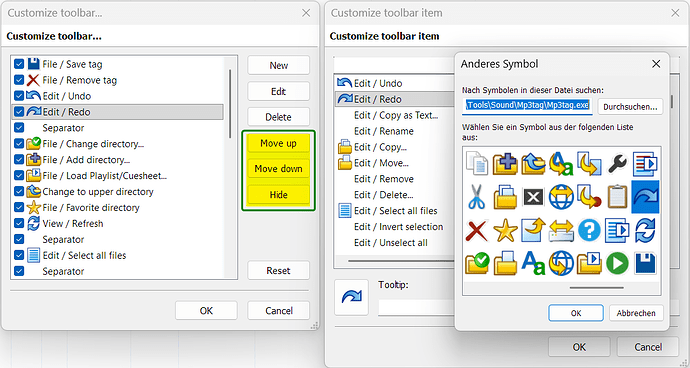Click the New button
The width and height of the screenshot is (690, 368).
click(x=279, y=65)
